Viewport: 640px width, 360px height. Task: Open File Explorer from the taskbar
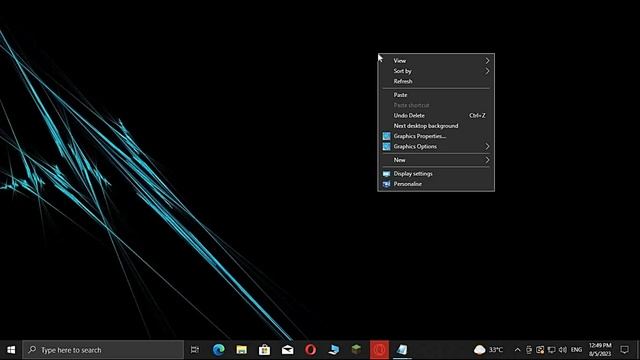click(x=242, y=350)
